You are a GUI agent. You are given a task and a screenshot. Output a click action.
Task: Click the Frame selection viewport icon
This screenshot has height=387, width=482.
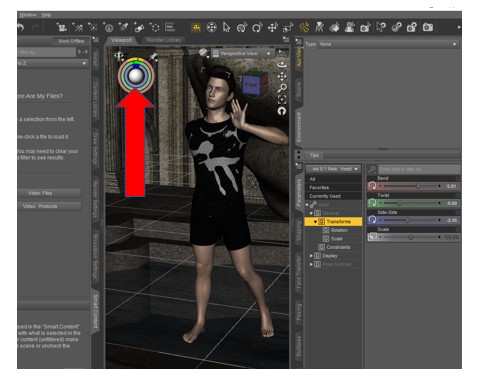[x=282, y=99]
